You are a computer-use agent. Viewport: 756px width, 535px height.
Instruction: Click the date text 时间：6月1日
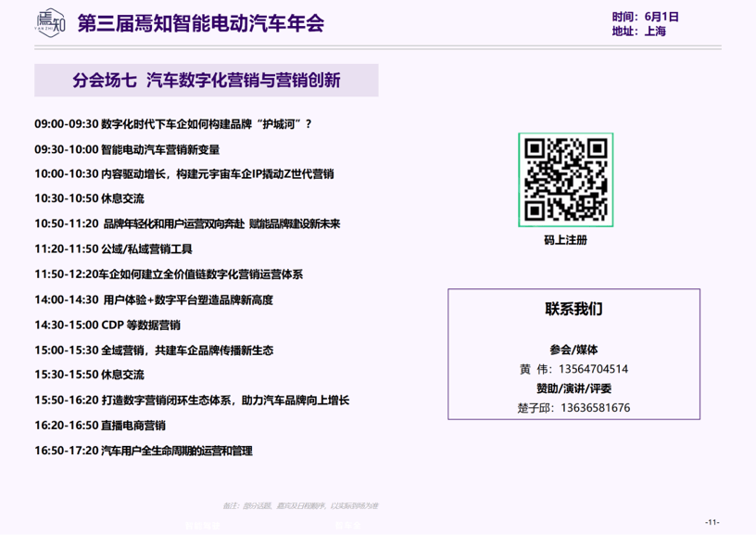pyautogui.click(x=645, y=17)
